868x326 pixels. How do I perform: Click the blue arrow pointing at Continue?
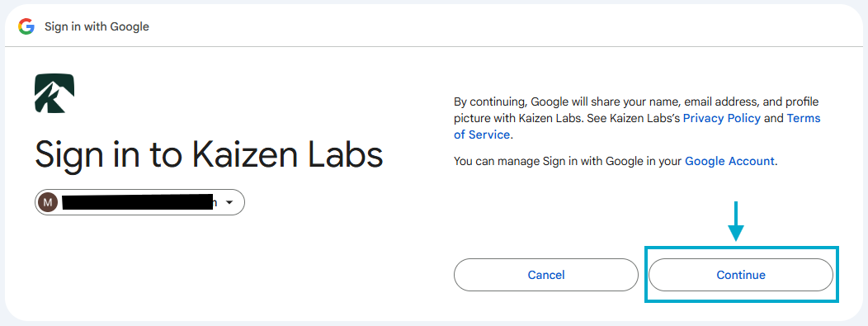click(x=736, y=221)
